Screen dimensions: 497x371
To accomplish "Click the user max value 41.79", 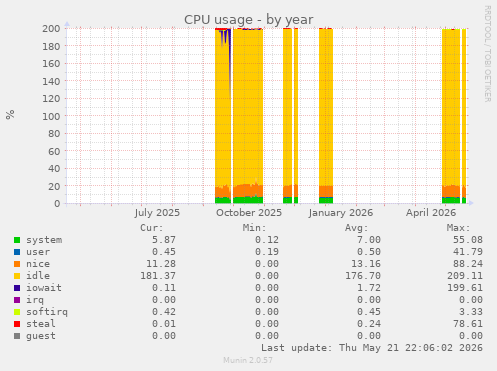I will point(468,252).
